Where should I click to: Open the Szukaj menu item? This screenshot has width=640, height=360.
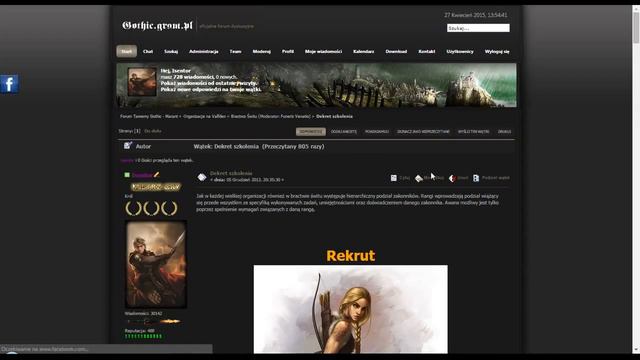(171, 51)
